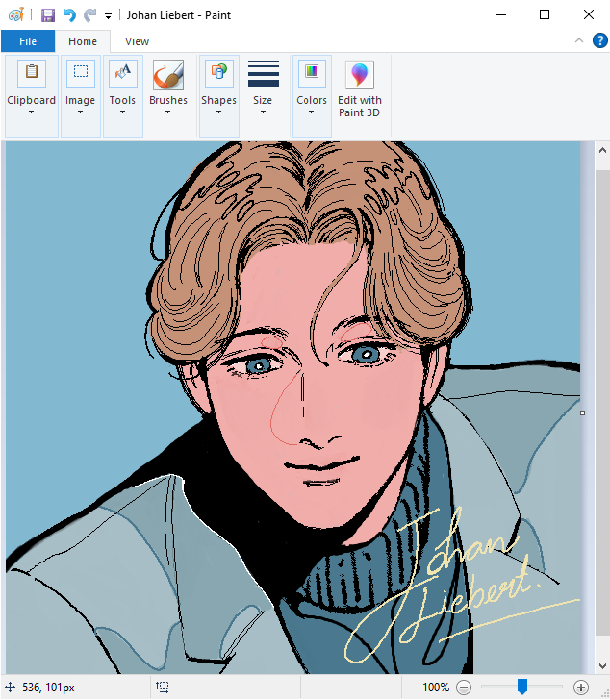Click the 100% zoom level text
The image size is (610, 700).
click(x=436, y=687)
